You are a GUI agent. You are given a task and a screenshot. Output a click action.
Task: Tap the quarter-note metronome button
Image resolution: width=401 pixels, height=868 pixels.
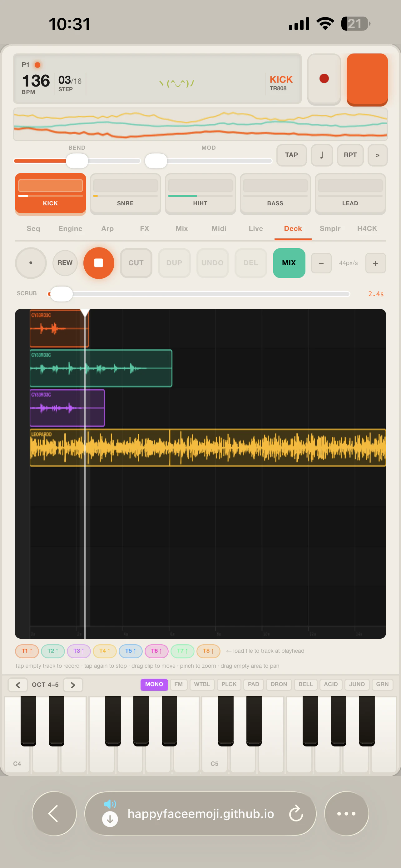pos(322,155)
